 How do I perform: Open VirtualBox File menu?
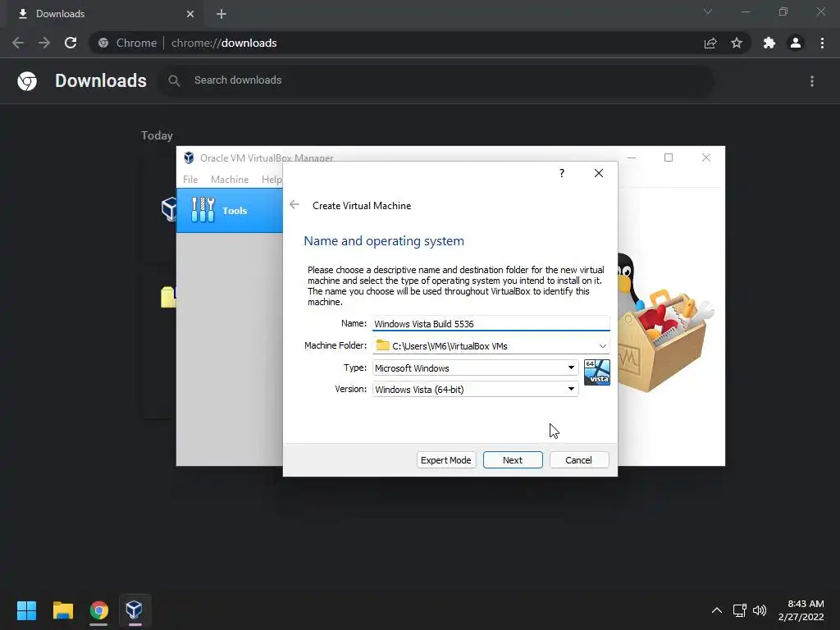point(190,180)
